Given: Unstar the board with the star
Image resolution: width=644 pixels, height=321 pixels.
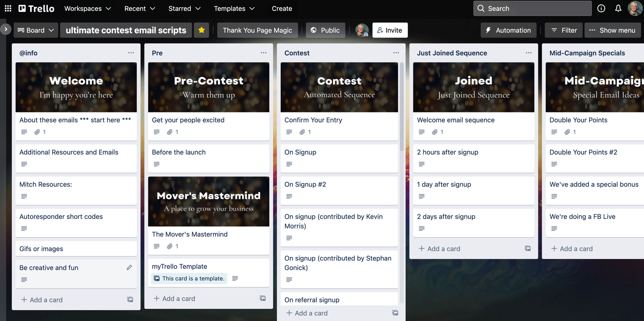Looking at the screenshot, I should pos(202,30).
